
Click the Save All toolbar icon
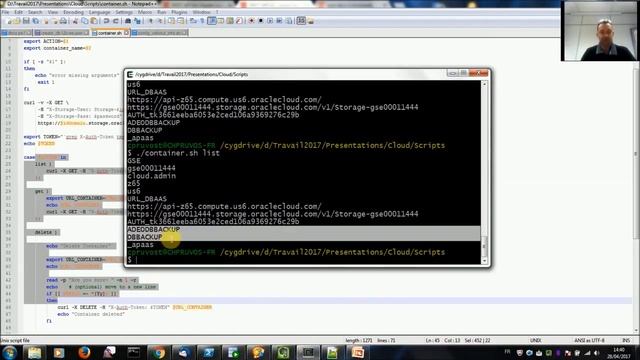click(x=36, y=21)
